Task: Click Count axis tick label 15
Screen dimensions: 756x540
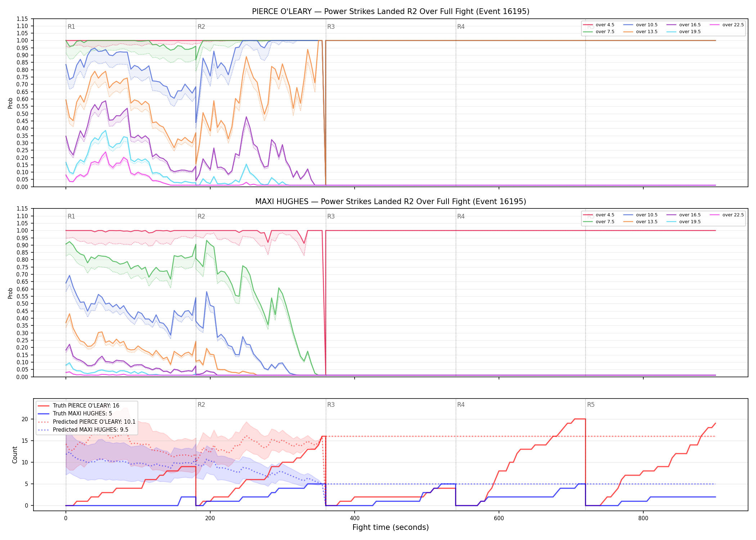Action: (25, 441)
